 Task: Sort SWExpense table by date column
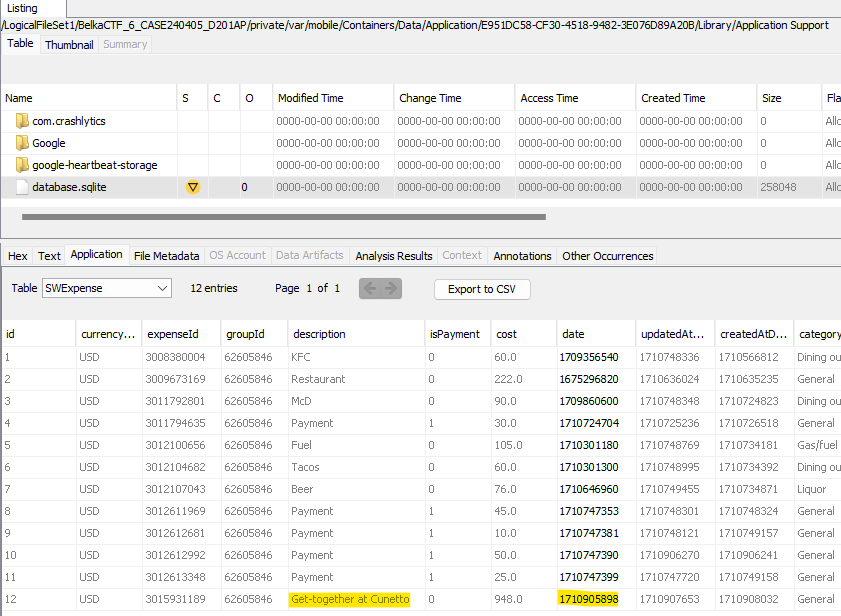[x=596, y=334]
